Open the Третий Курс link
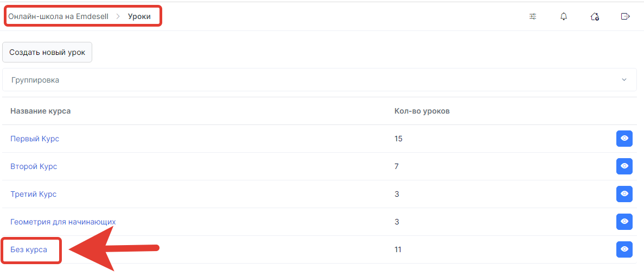 [x=33, y=195]
